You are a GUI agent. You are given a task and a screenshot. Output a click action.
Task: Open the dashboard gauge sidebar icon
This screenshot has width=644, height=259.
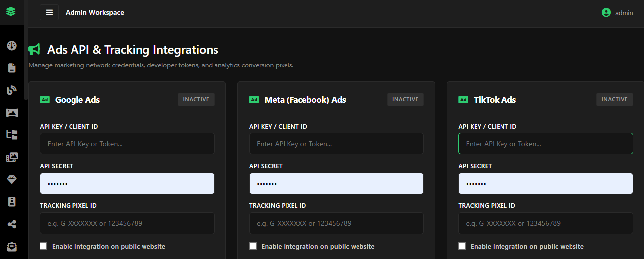(x=12, y=46)
